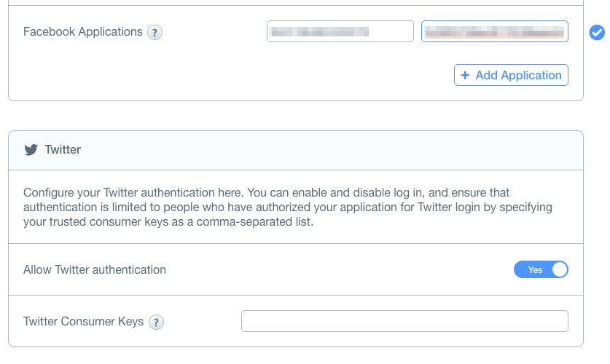The height and width of the screenshot is (364, 610).
Task: Click the help icon beside Facebook Applications
Action: coord(155,32)
